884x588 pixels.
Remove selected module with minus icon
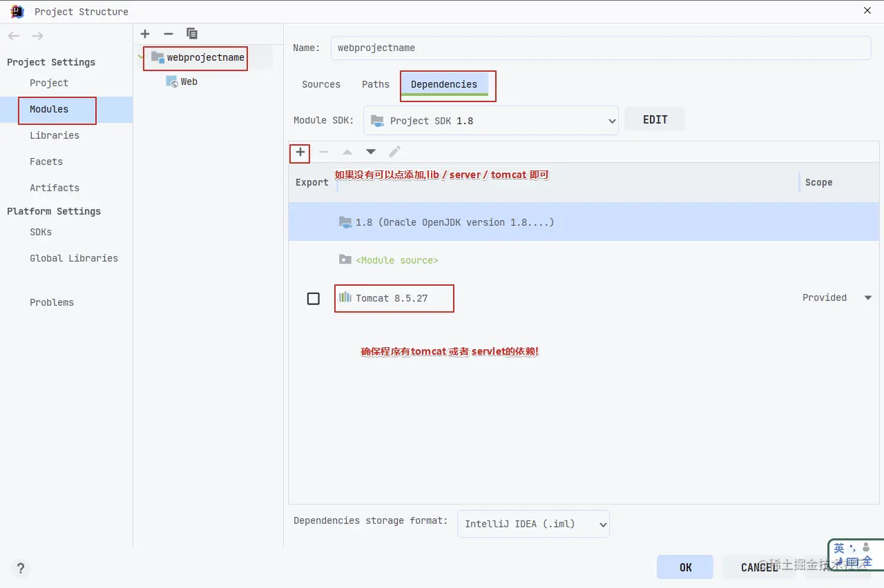[168, 34]
